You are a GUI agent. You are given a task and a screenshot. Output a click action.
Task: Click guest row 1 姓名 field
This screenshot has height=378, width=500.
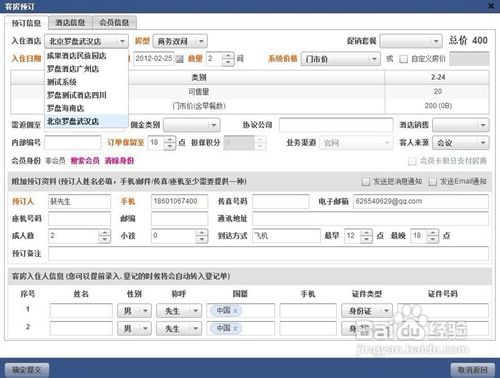point(81,311)
